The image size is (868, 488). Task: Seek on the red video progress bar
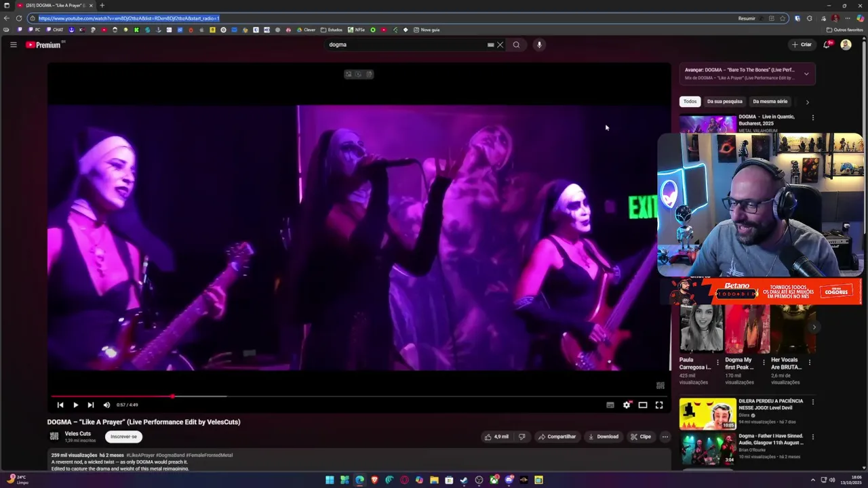[359, 396]
